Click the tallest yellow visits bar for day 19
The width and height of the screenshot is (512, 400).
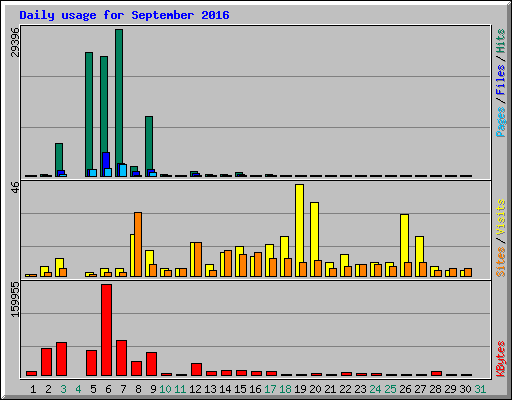(299, 230)
